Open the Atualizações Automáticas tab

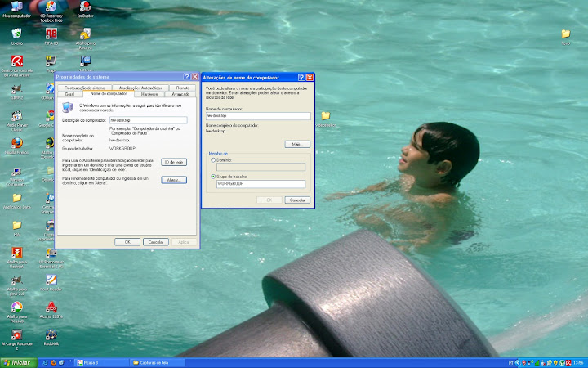tap(140, 87)
